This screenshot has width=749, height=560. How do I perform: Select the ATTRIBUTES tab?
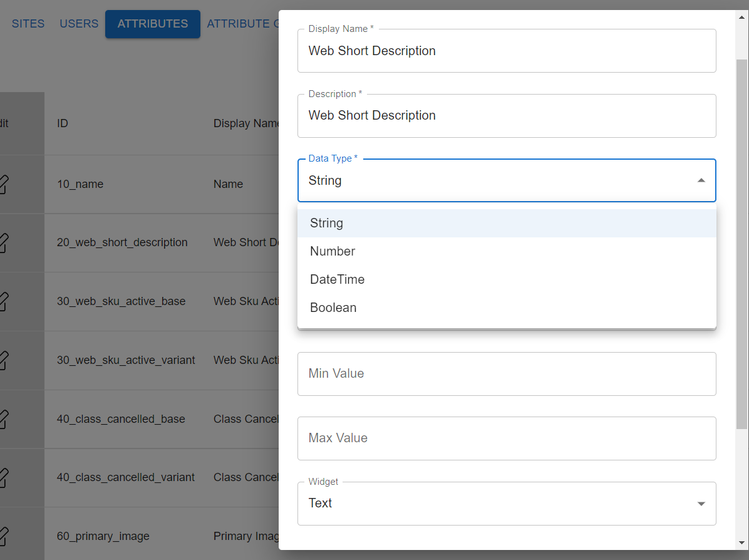(x=152, y=24)
